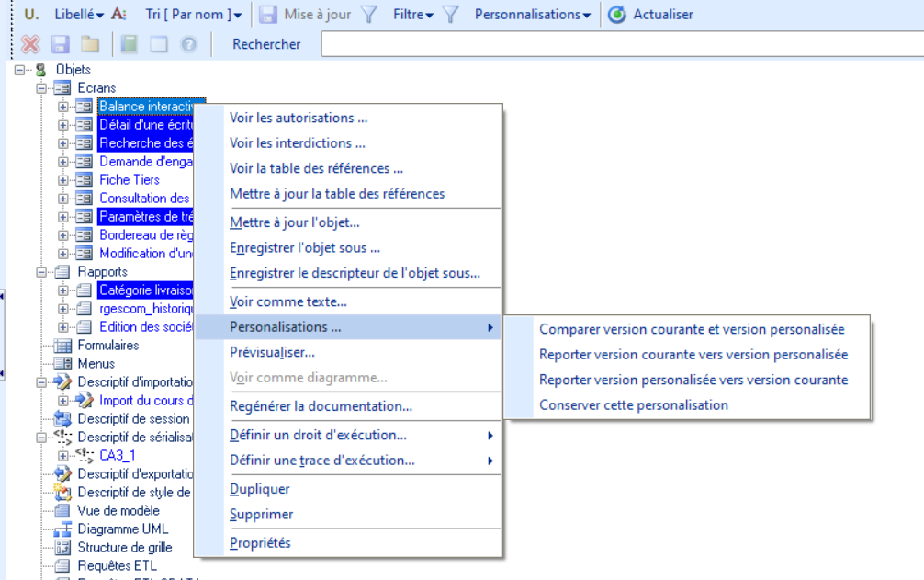Image resolution: width=924 pixels, height=580 pixels.
Task: Choose Dupliquer in context menu
Action: click(348, 489)
